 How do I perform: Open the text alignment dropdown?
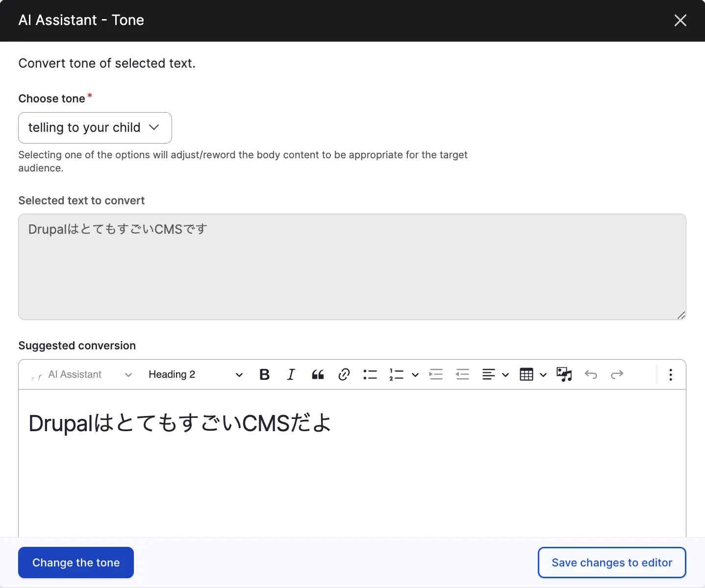click(x=495, y=375)
